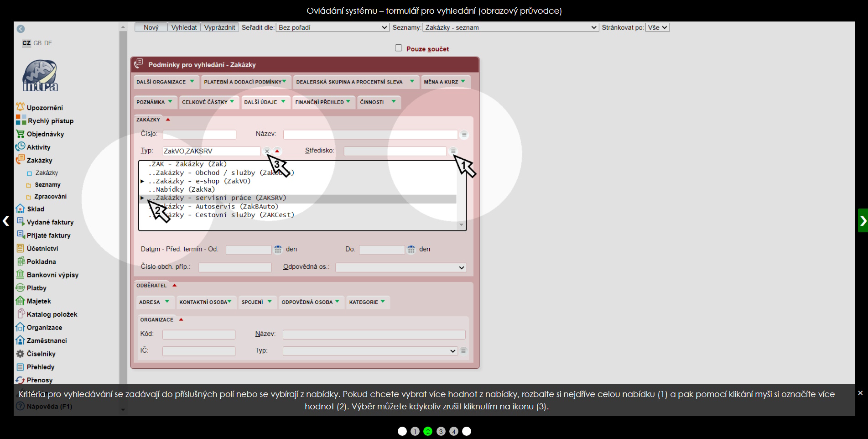Go to guide step 3 dot
The width and height of the screenshot is (868, 439).
click(x=441, y=431)
